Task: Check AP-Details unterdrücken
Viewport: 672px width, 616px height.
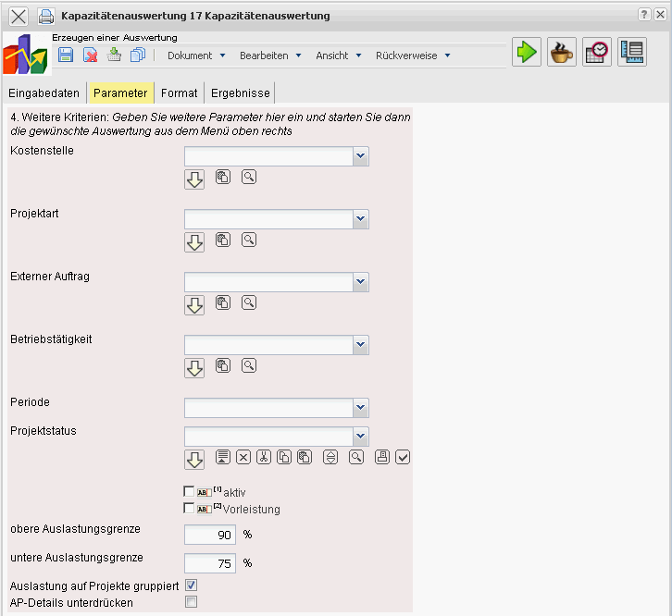Action: click(192, 602)
